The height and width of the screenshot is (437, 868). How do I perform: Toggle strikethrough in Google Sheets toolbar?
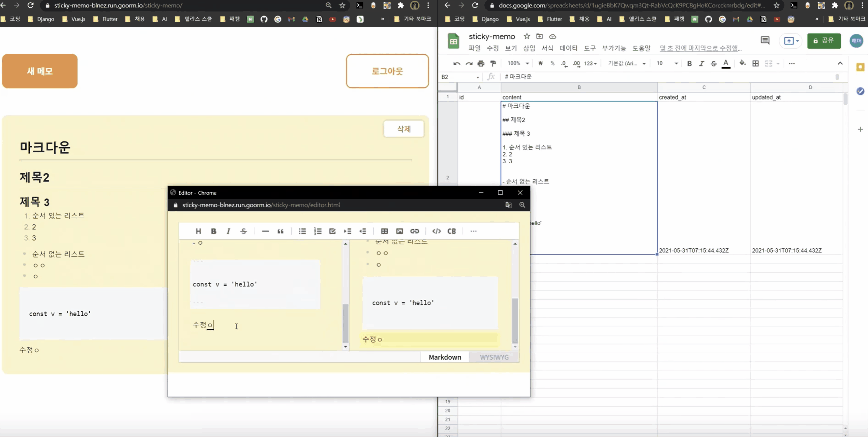[x=714, y=63]
